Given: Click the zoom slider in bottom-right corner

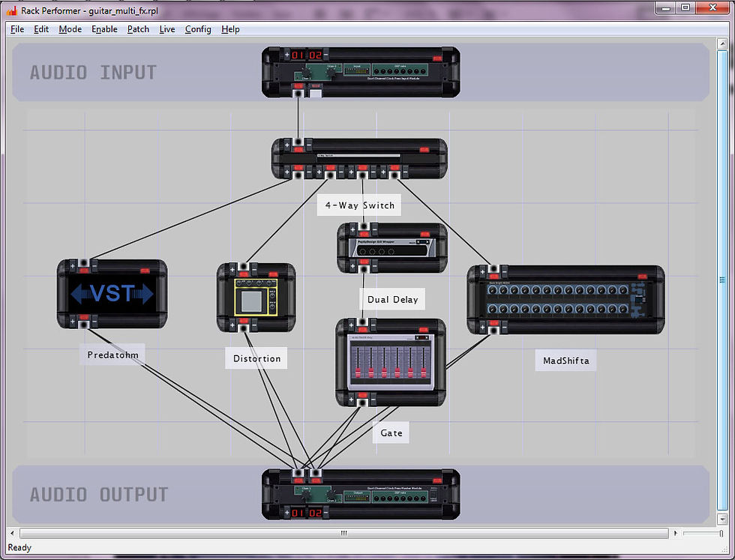Looking at the screenshot, I should 703,533.
